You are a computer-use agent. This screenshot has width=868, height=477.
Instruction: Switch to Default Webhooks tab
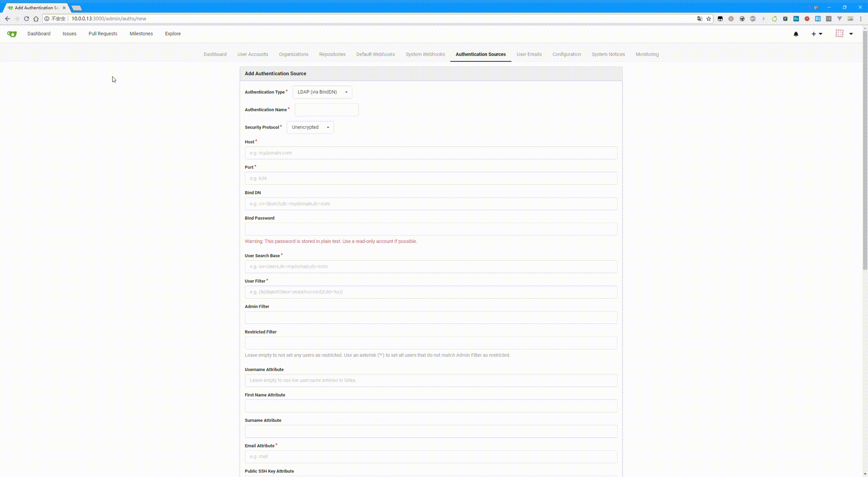376,54
